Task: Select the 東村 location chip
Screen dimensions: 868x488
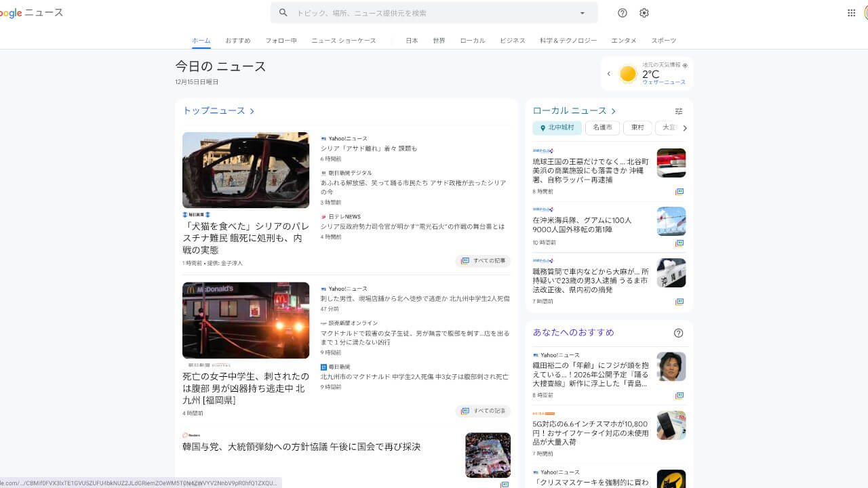Action: pyautogui.click(x=637, y=127)
